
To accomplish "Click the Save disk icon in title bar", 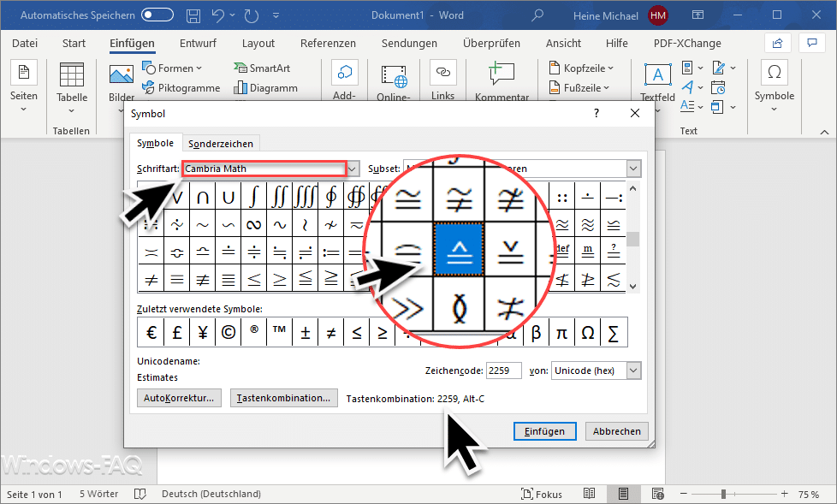I will click(x=193, y=15).
